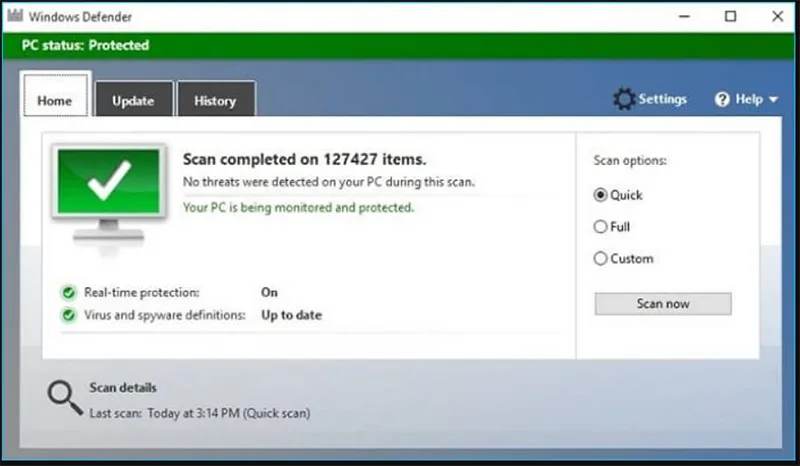Click the Windows Defender castle icon in title bar

15,15
